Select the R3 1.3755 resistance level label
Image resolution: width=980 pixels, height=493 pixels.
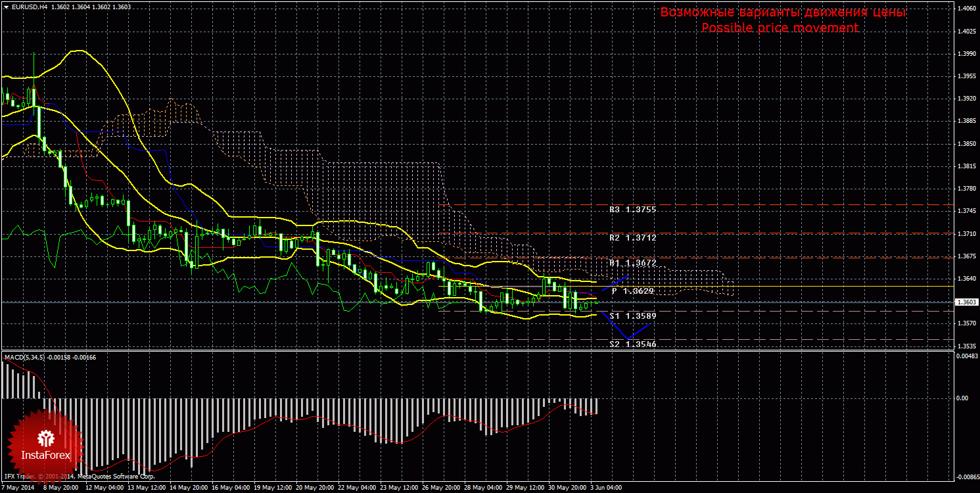point(632,210)
